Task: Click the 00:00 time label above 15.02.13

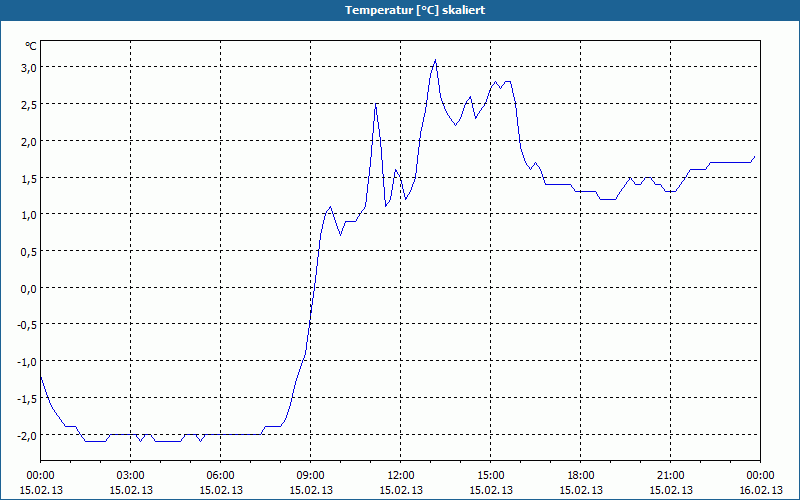Action: pos(40,476)
